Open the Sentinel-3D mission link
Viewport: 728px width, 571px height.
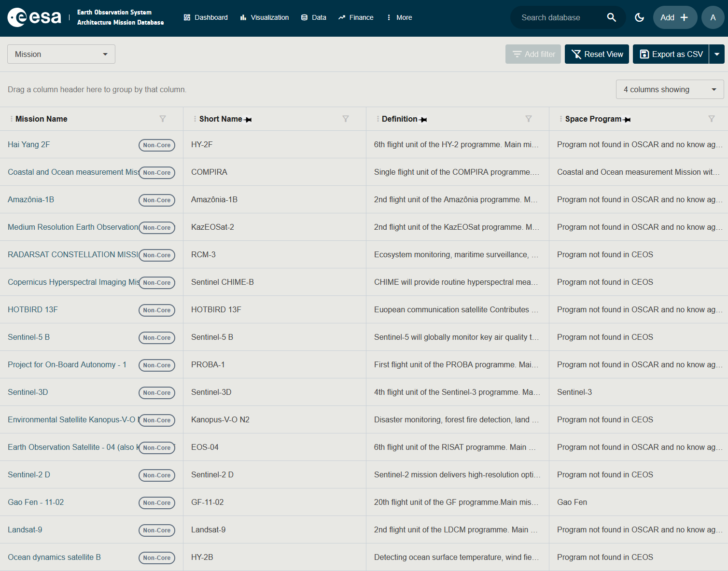[28, 392]
